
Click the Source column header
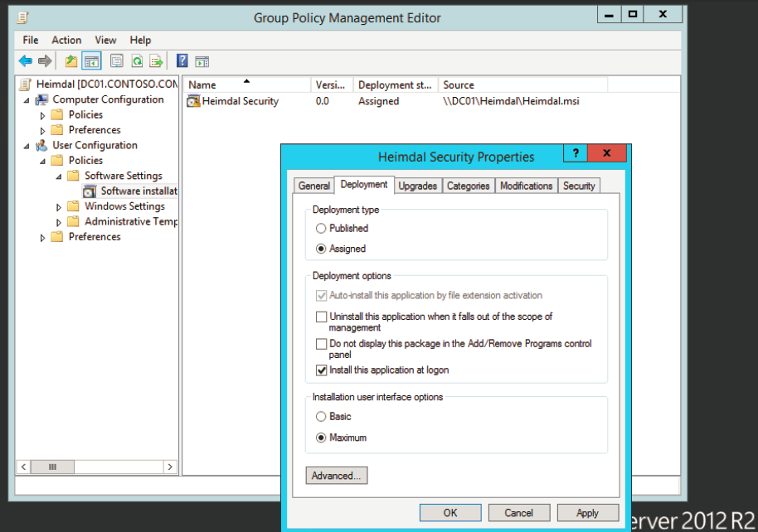tap(522, 85)
